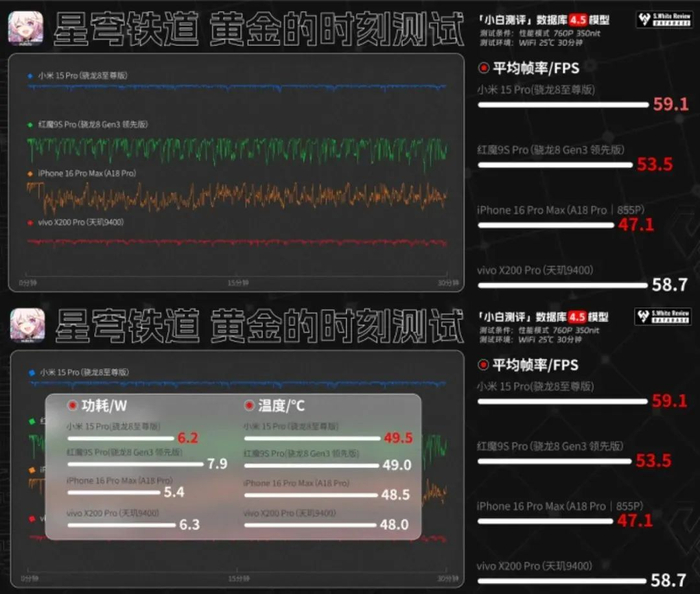The width and height of the screenshot is (700, 594).
Task: Click the 58.7 FPS value in the first chart
Action: pyautogui.click(x=670, y=284)
